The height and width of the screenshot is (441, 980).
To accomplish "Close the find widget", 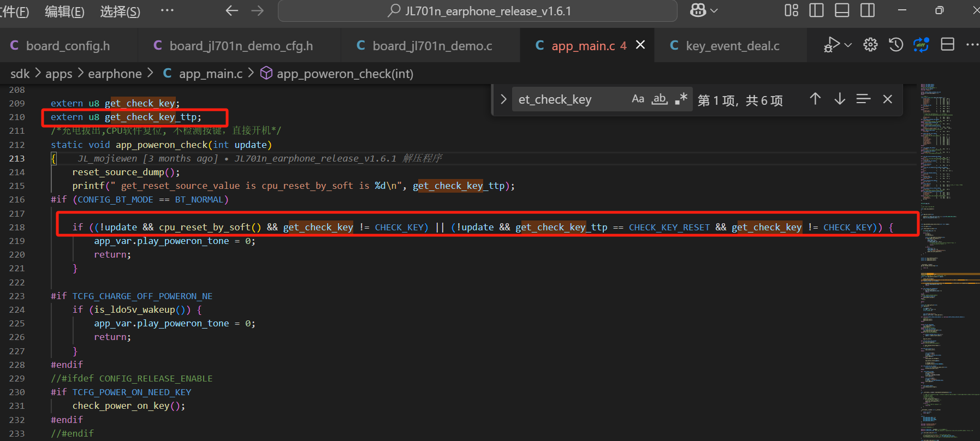I will [888, 99].
